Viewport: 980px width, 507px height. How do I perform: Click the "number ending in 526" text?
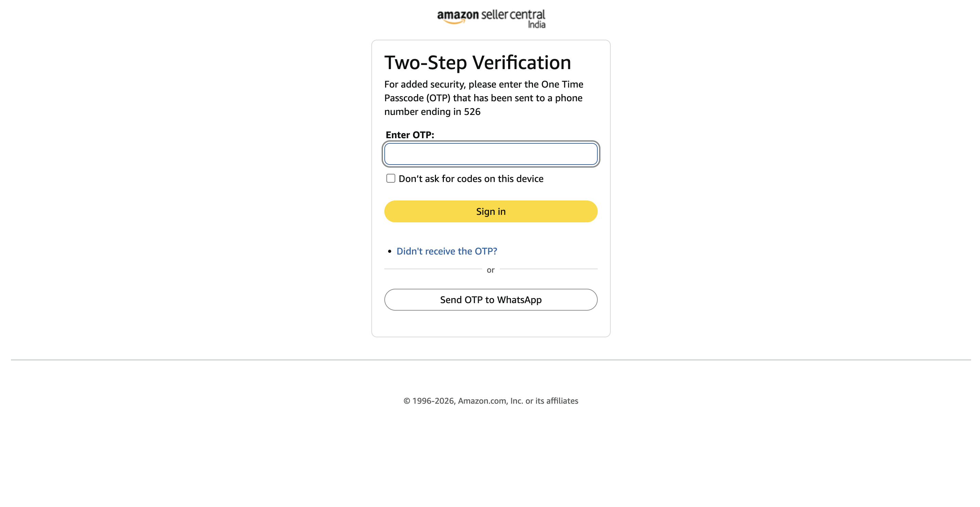[432, 112]
